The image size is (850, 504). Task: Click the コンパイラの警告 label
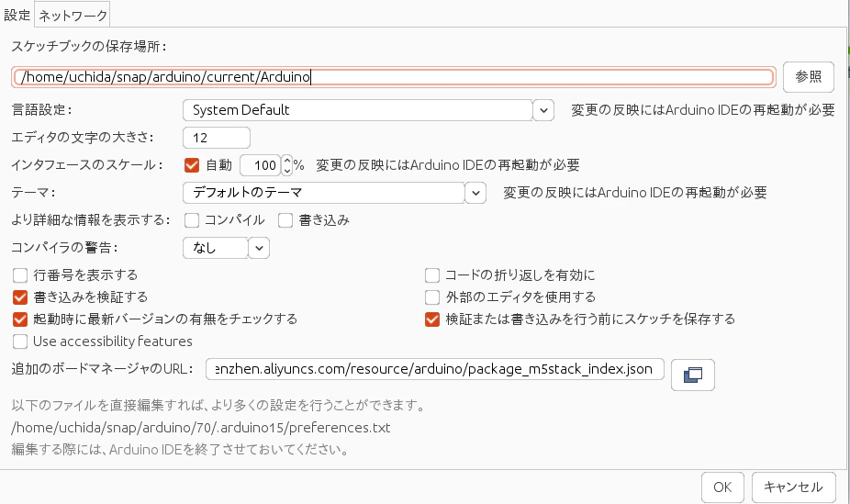tap(64, 248)
